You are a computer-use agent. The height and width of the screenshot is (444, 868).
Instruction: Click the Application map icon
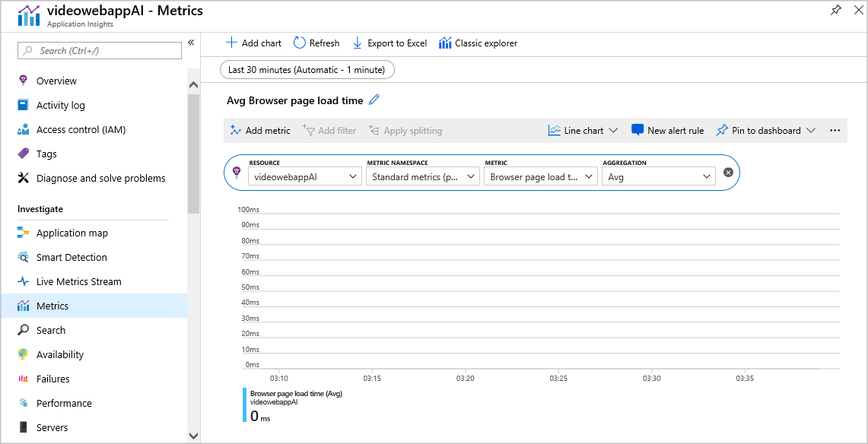(23, 233)
